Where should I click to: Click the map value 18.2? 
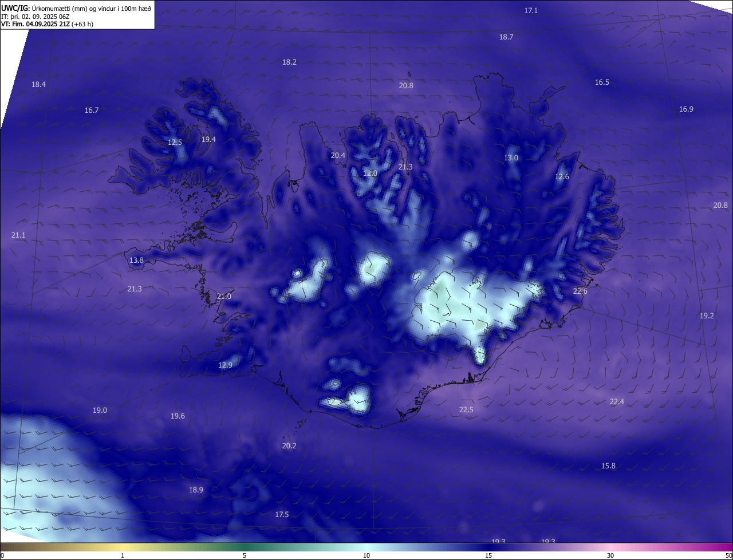click(290, 62)
